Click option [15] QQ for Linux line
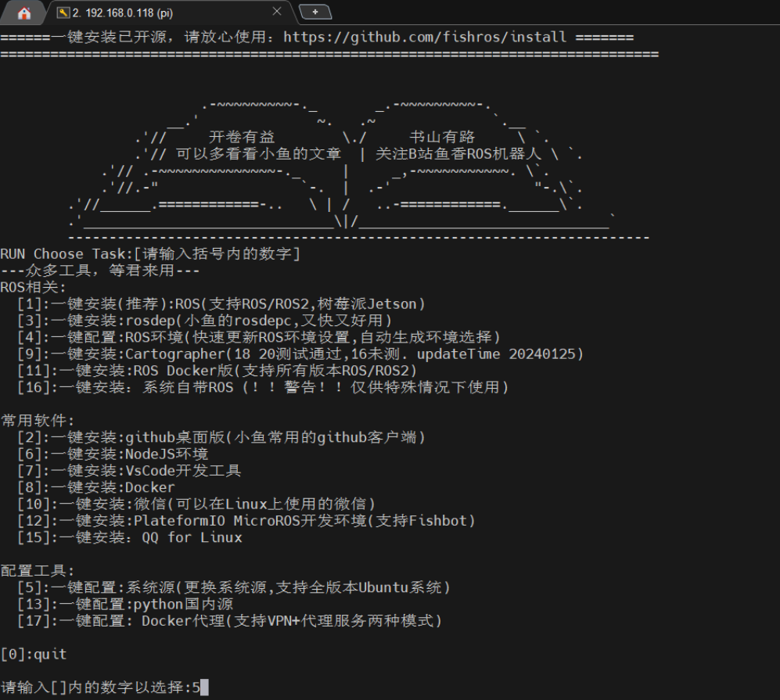This screenshot has width=780, height=700. click(130, 537)
